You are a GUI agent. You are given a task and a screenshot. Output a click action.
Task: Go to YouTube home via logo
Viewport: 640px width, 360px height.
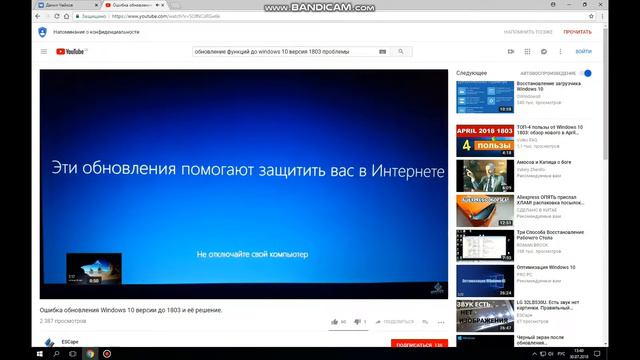click(x=70, y=51)
